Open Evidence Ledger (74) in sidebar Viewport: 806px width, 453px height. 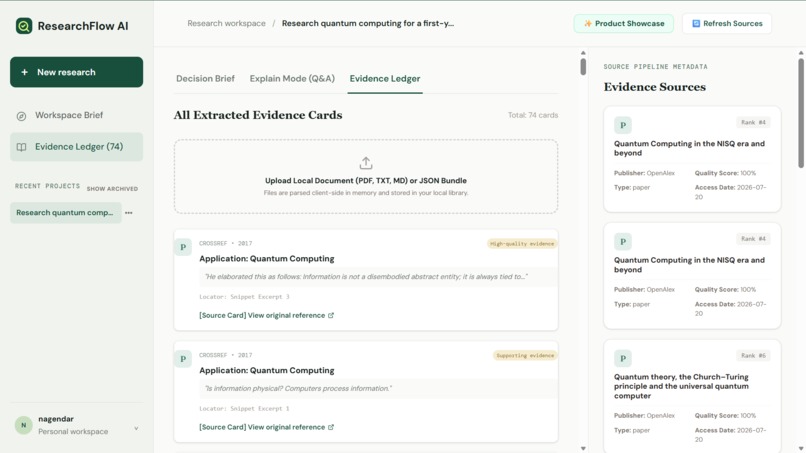click(77, 147)
